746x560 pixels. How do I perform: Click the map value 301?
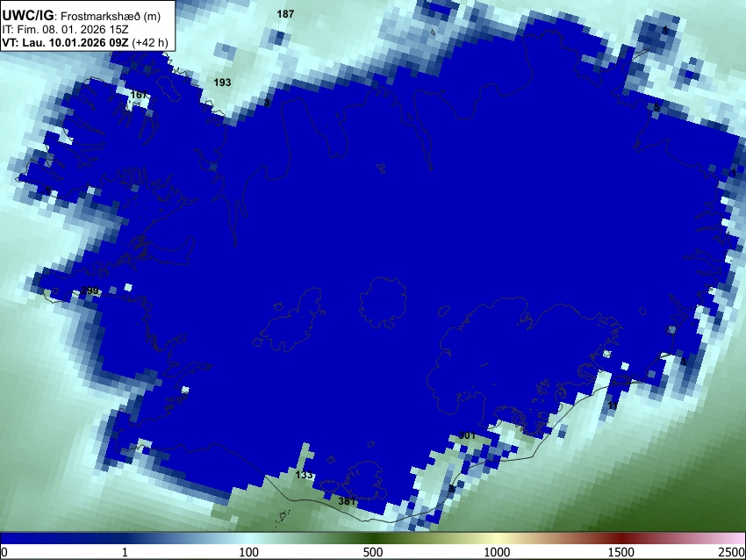click(x=467, y=435)
